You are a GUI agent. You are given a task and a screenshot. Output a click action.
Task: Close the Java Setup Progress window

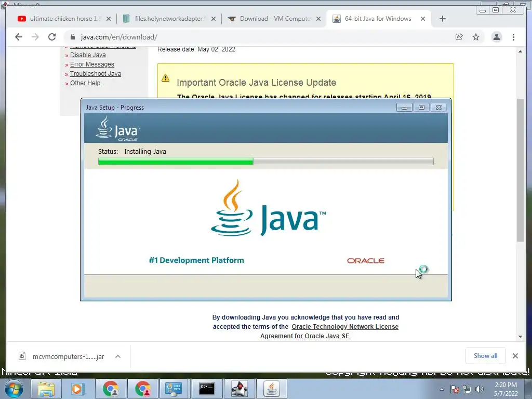pyautogui.click(x=438, y=108)
